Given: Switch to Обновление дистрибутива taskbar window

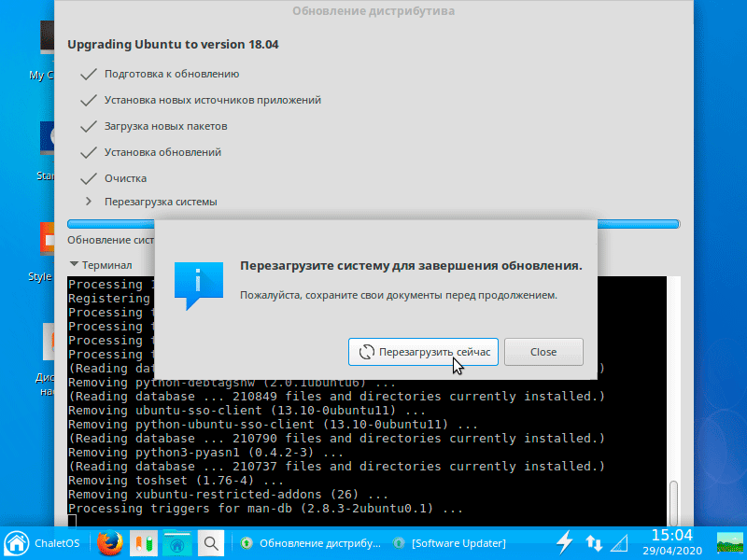Looking at the screenshot, I should pyautogui.click(x=311, y=543).
